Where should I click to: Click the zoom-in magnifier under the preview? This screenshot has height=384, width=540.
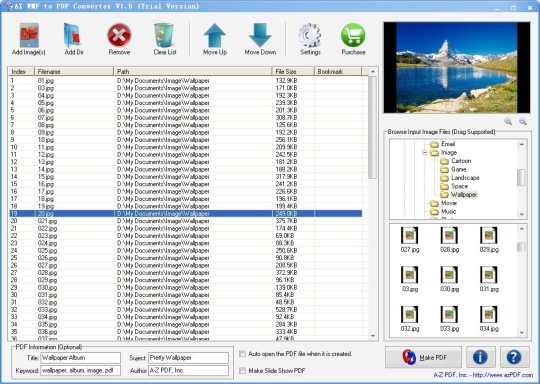click(508, 121)
